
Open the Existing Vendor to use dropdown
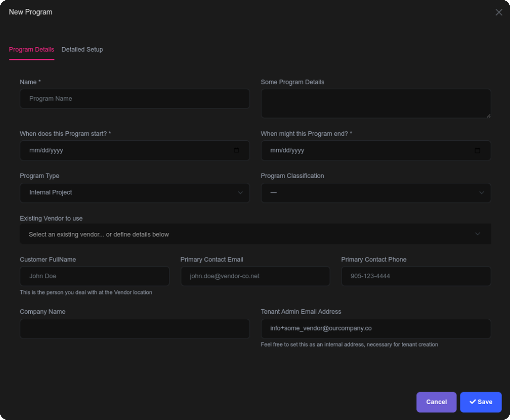255,234
